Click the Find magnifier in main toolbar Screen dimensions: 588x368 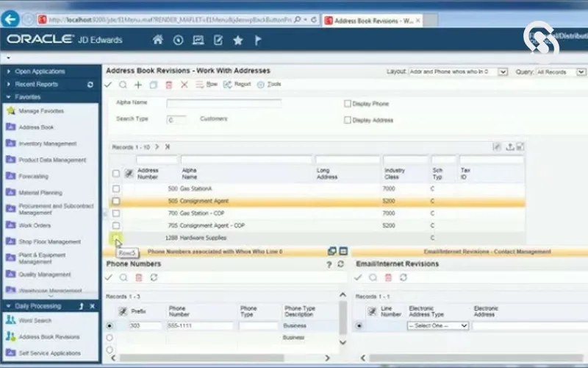[123, 85]
